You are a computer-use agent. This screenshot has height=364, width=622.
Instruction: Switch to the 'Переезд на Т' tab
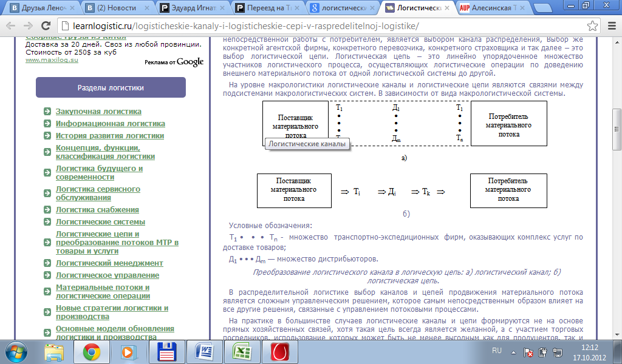point(267,7)
